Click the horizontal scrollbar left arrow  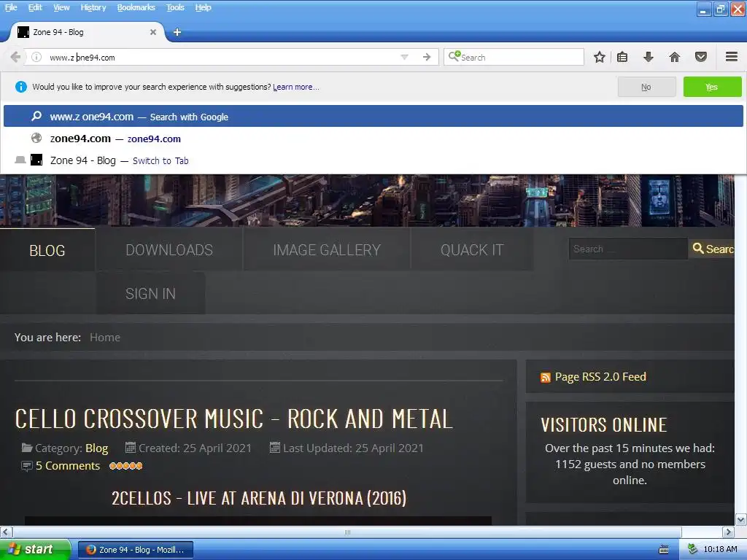(6, 532)
